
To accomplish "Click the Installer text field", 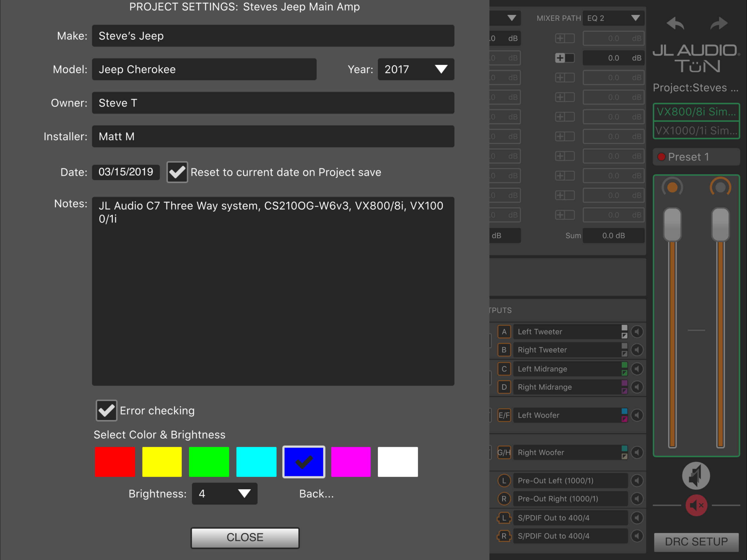I will click(273, 136).
